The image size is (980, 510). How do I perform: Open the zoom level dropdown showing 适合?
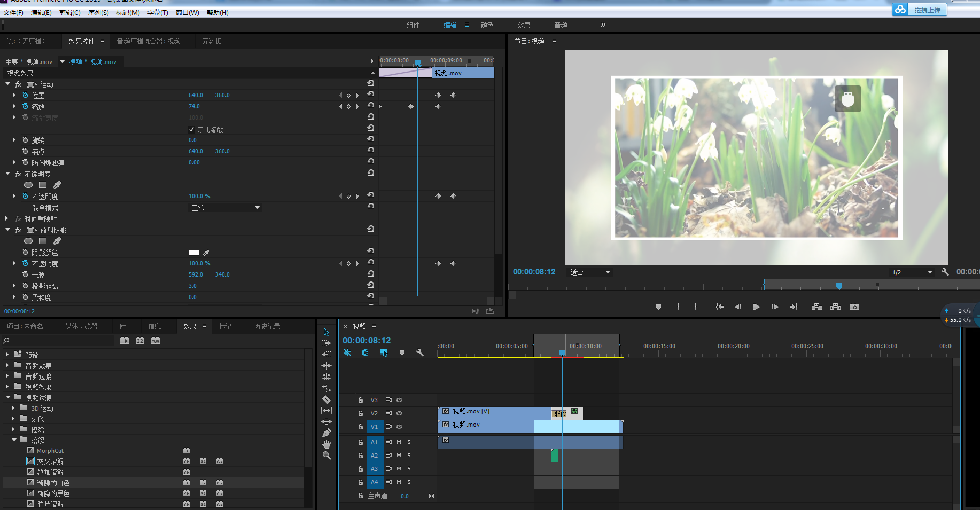coord(590,272)
